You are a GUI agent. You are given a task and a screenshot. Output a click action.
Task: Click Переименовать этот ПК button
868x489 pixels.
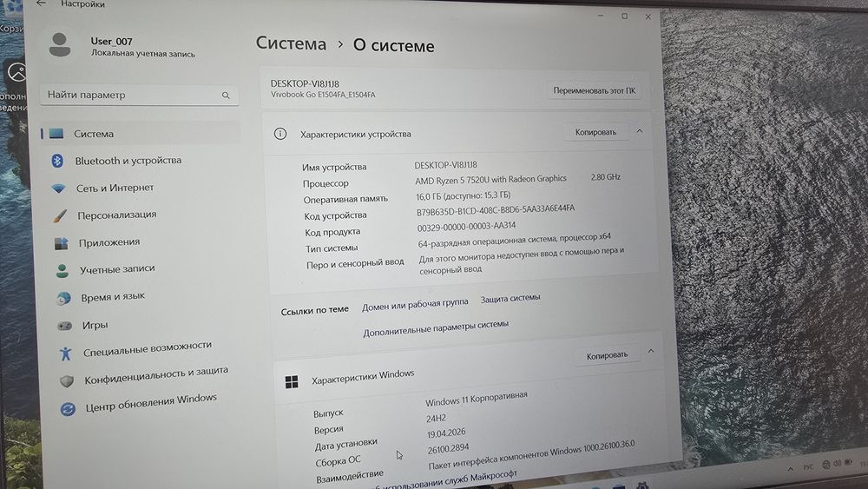[595, 90]
